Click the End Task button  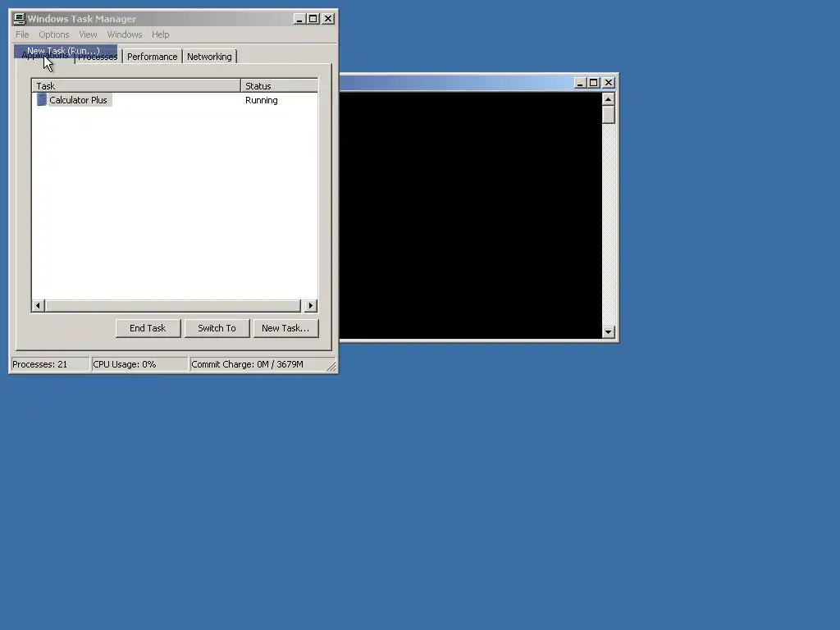click(148, 328)
